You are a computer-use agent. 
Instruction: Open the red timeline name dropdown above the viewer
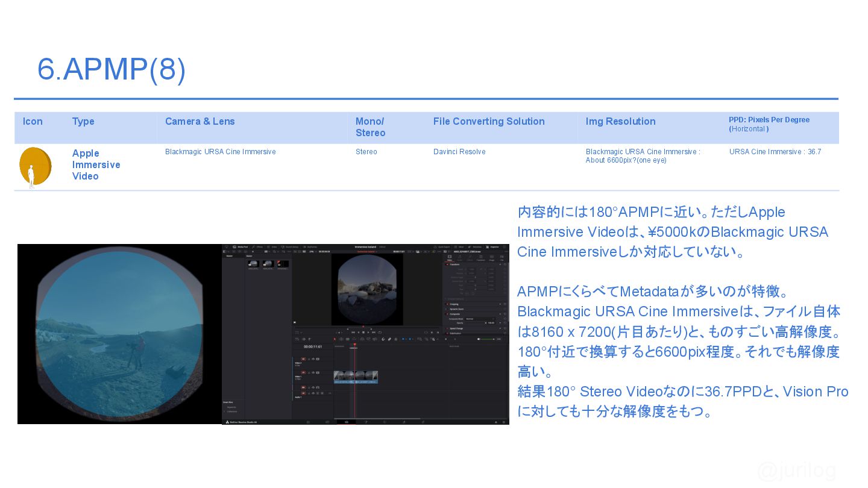coord(367,252)
